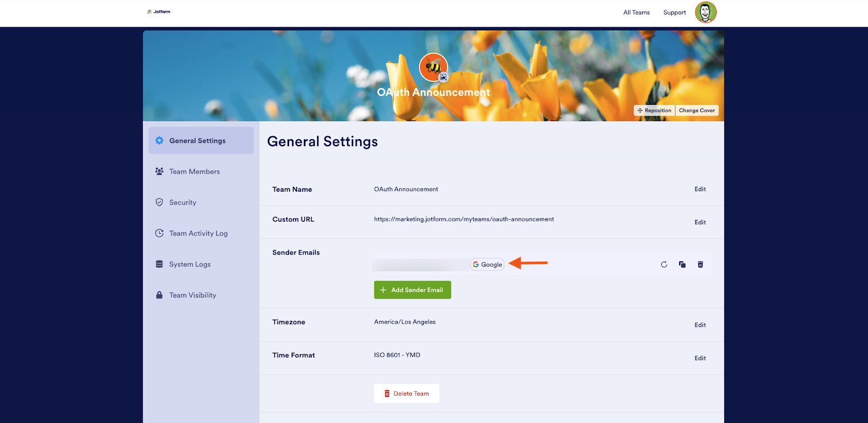Switch to Team Visibility settings

pos(201,295)
